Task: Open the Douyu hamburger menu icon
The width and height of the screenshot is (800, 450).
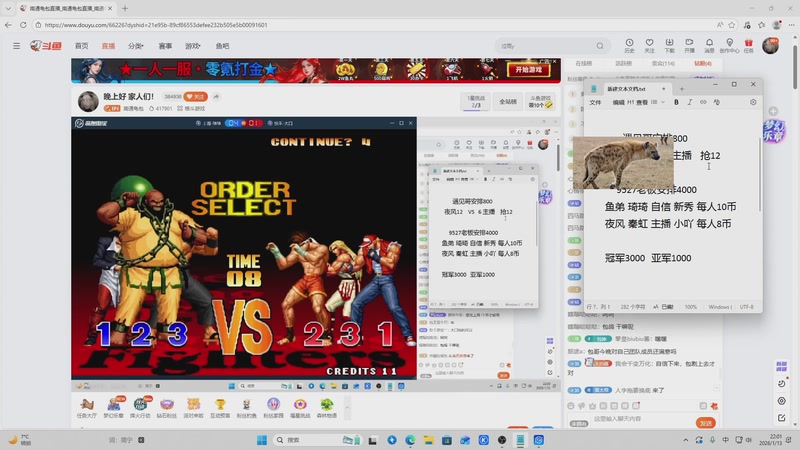Action: point(17,46)
